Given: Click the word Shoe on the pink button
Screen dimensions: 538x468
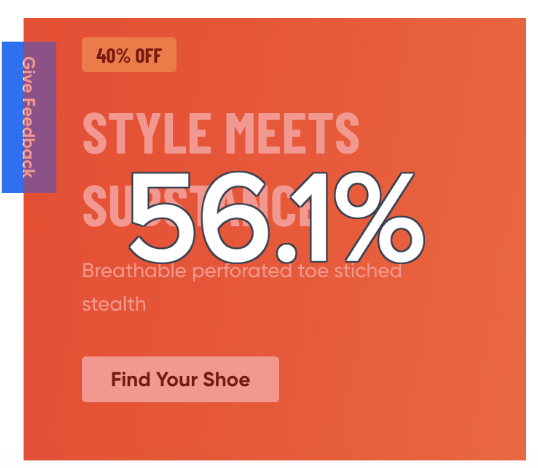Looking at the screenshot, I should (x=226, y=379).
